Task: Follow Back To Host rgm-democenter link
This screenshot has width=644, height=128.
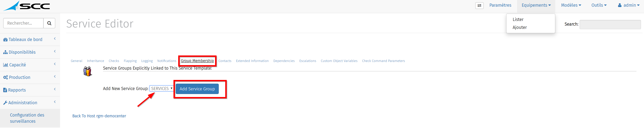Action: click(x=99, y=116)
